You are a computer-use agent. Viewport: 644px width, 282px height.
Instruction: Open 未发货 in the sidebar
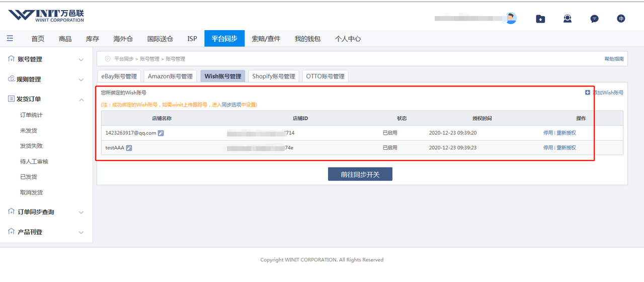coord(29,131)
